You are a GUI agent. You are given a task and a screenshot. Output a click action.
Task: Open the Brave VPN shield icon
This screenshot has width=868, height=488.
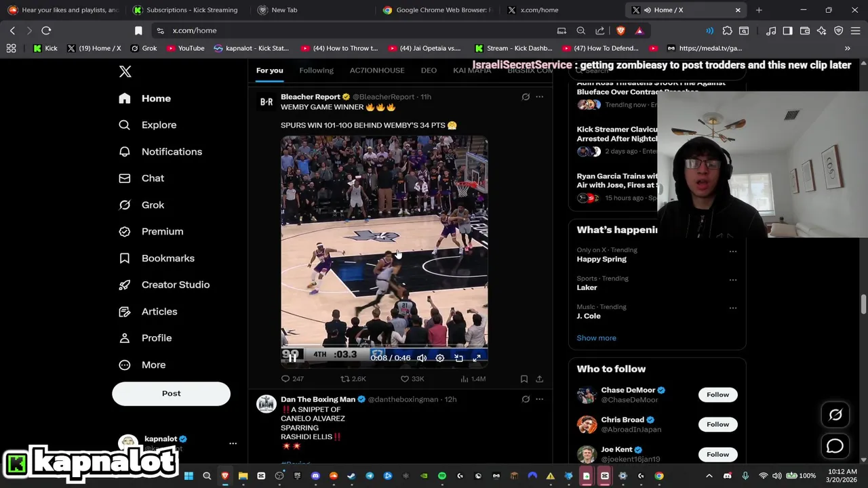(839, 30)
